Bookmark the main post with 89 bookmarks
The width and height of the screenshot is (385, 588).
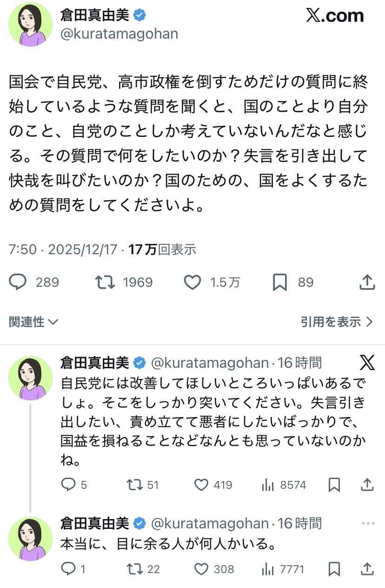coord(280,282)
